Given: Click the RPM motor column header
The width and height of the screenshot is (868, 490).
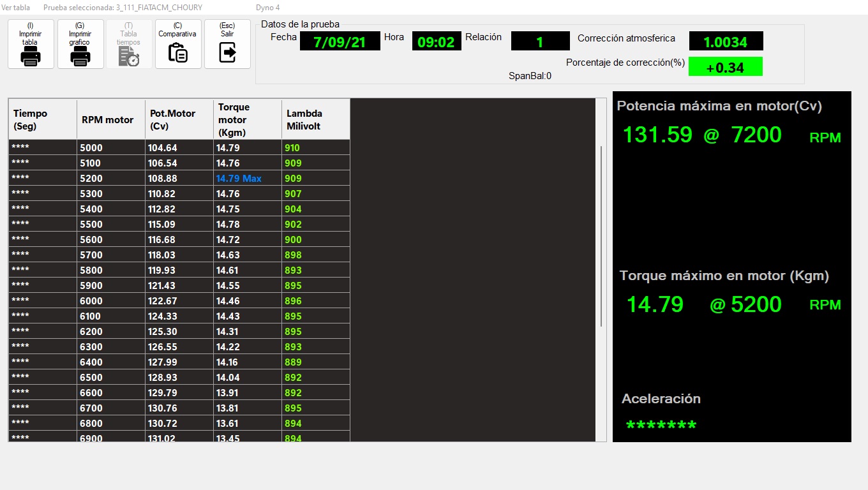Looking at the screenshot, I should click(110, 119).
